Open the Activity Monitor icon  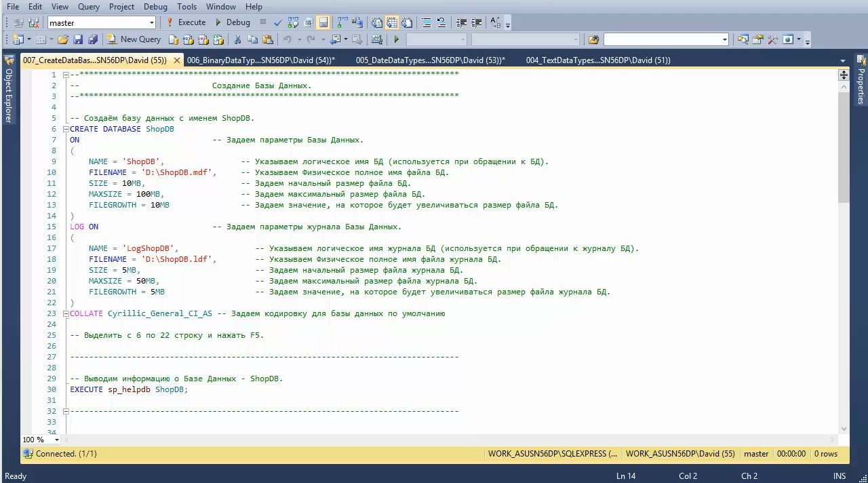(376, 39)
